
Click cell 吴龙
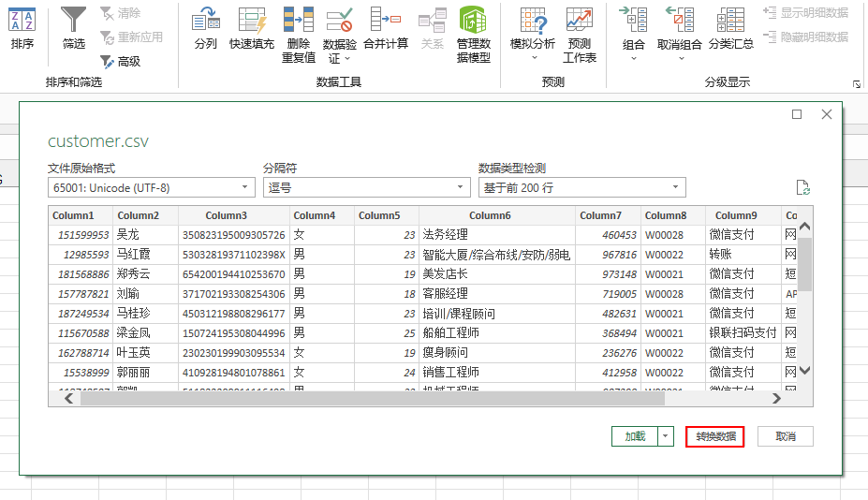pos(145,235)
